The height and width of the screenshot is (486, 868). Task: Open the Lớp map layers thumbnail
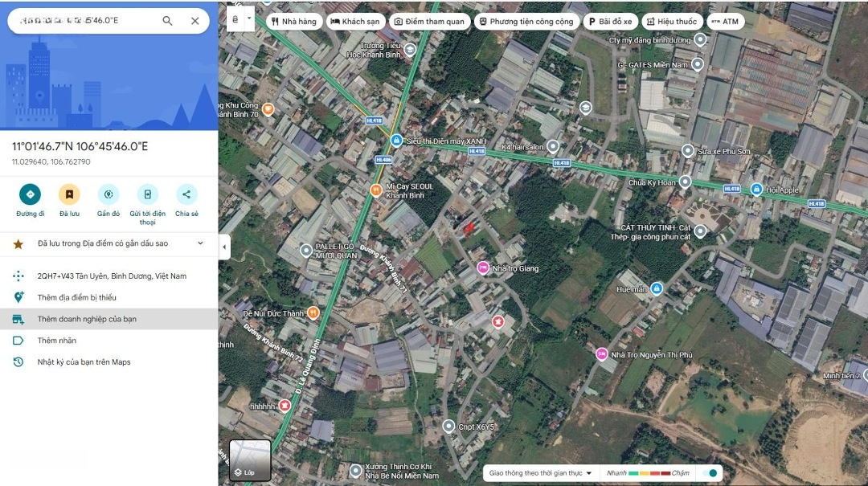[x=250, y=460]
